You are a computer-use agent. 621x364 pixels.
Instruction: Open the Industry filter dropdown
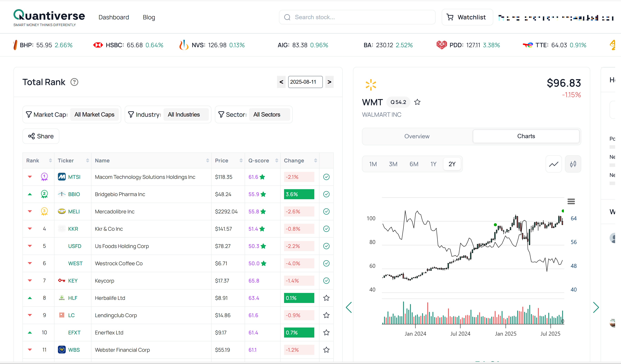tap(186, 115)
